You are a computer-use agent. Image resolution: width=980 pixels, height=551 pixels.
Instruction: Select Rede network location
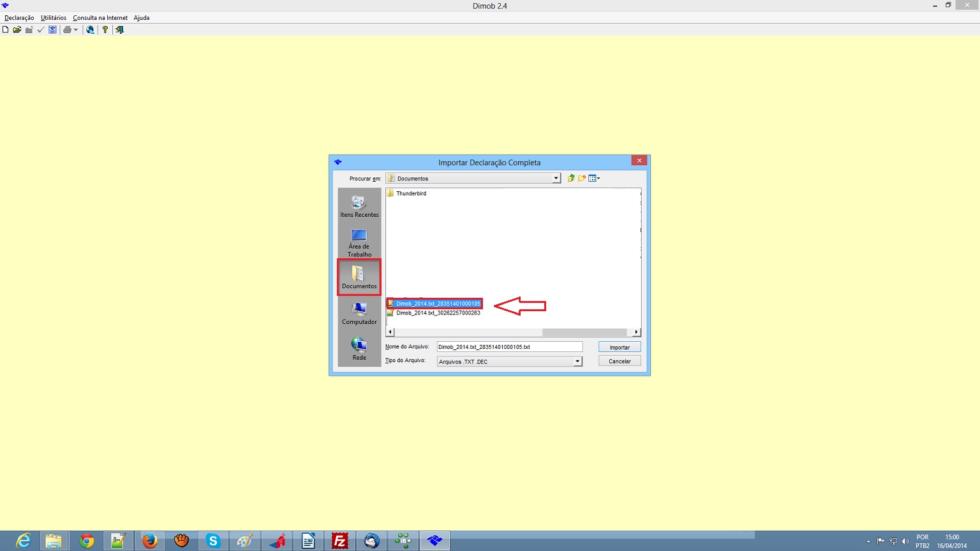tap(359, 349)
